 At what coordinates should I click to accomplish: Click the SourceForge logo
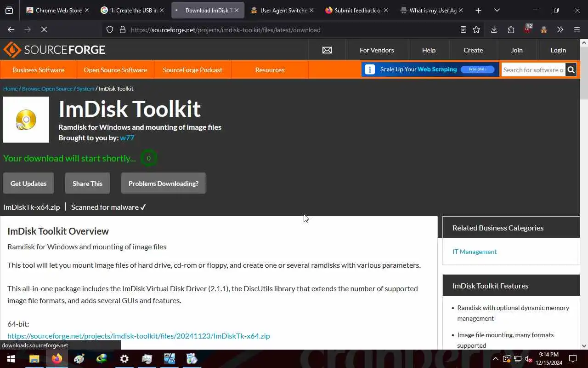tap(54, 50)
